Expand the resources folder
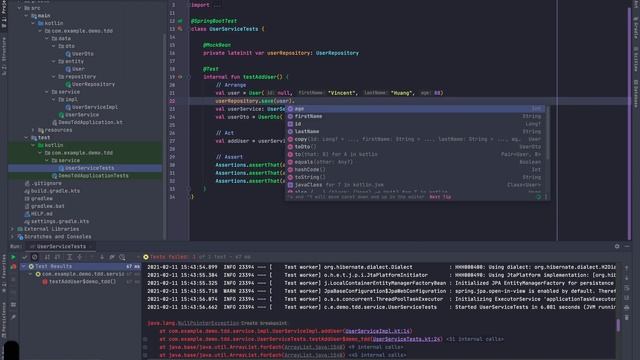The width and height of the screenshot is (640, 360). [x=33, y=130]
